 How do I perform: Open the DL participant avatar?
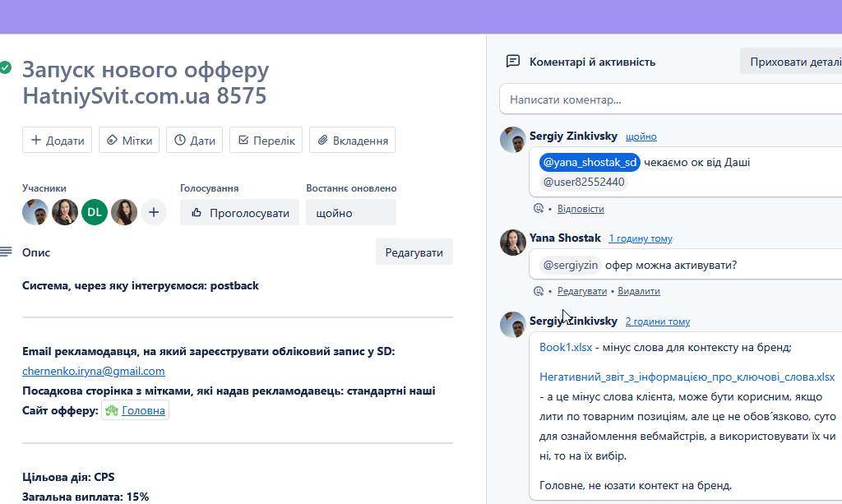(95, 213)
